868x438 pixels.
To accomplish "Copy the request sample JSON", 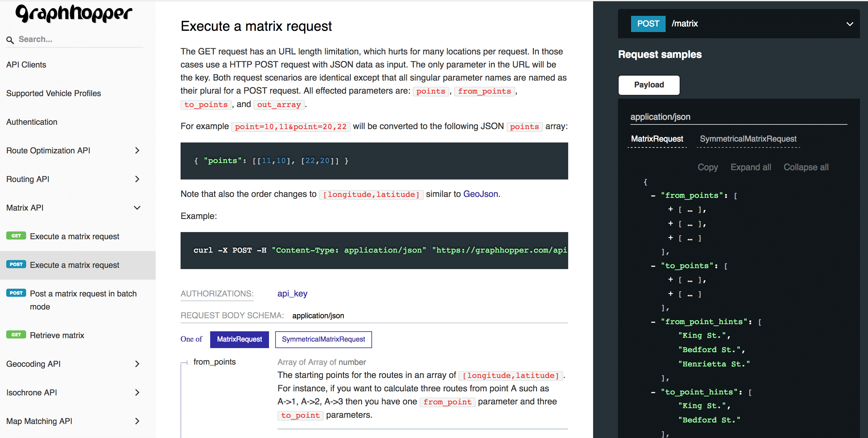I will (707, 167).
